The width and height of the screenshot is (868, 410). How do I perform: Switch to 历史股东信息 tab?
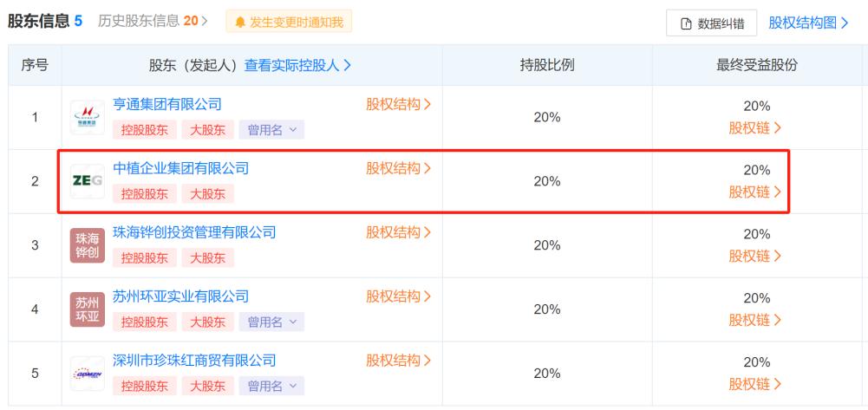(x=146, y=21)
